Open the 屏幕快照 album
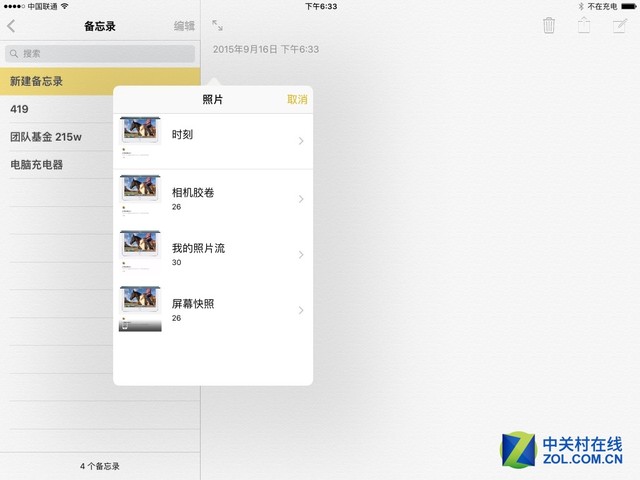 click(x=213, y=310)
